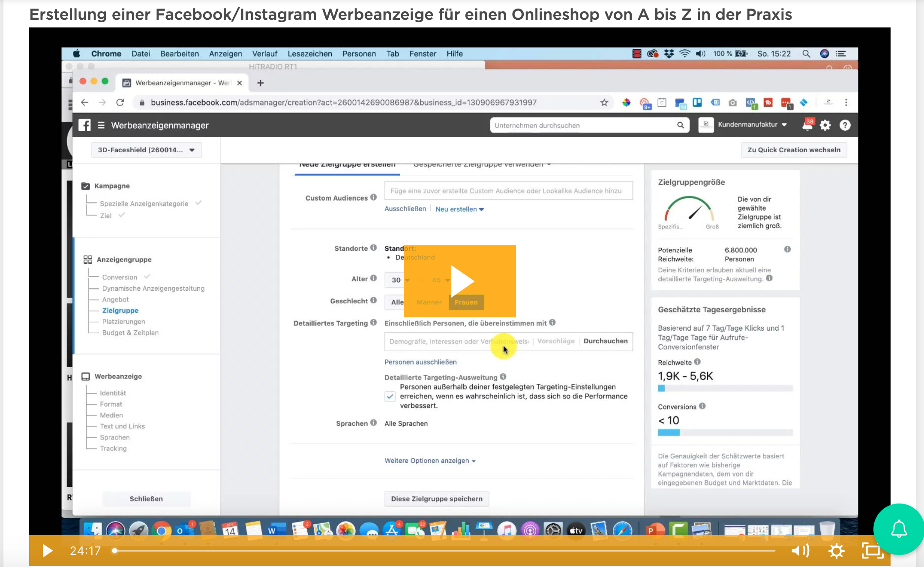Open the Ads Manager hamburger menu

point(101,125)
